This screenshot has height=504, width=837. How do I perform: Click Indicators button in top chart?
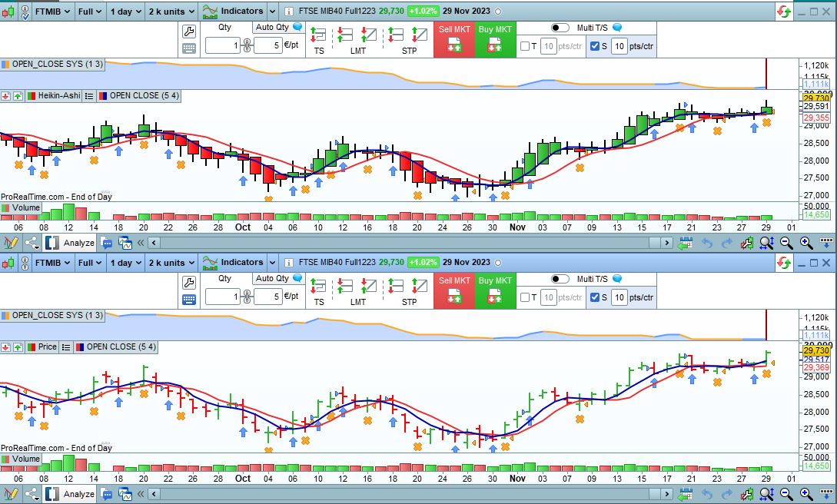[x=234, y=12]
